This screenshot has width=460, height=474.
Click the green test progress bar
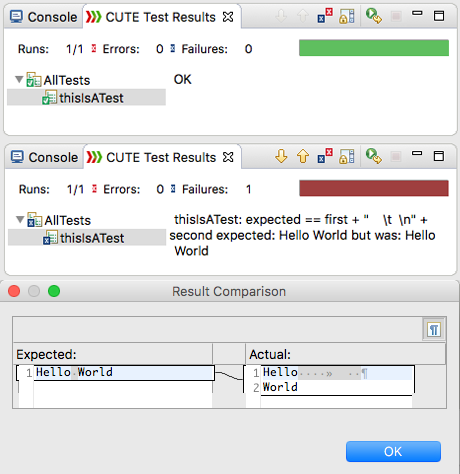pyautogui.click(x=374, y=48)
